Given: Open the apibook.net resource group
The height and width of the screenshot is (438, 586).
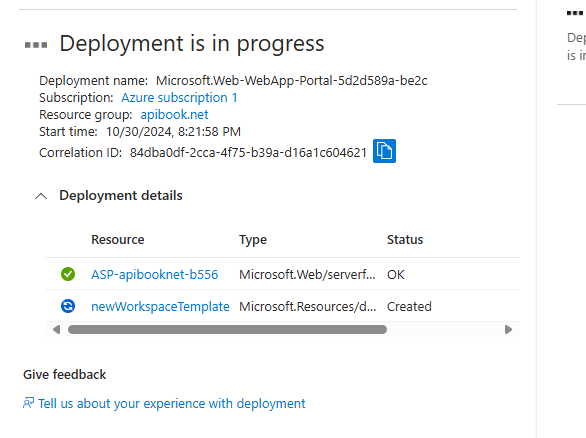Looking at the screenshot, I should click(x=174, y=114).
